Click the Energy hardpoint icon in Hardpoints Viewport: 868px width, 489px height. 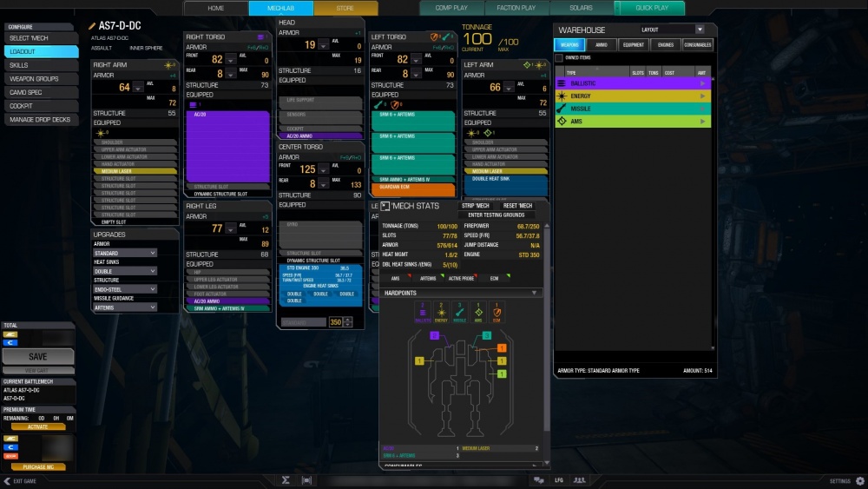[x=441, y=313]
